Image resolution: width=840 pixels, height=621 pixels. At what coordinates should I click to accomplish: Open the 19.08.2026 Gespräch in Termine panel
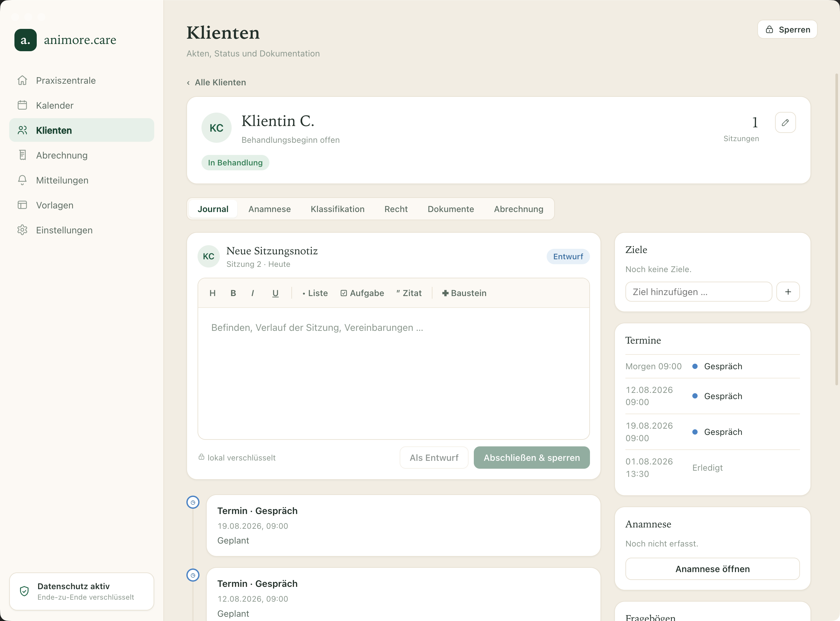[x=713, y=432]
